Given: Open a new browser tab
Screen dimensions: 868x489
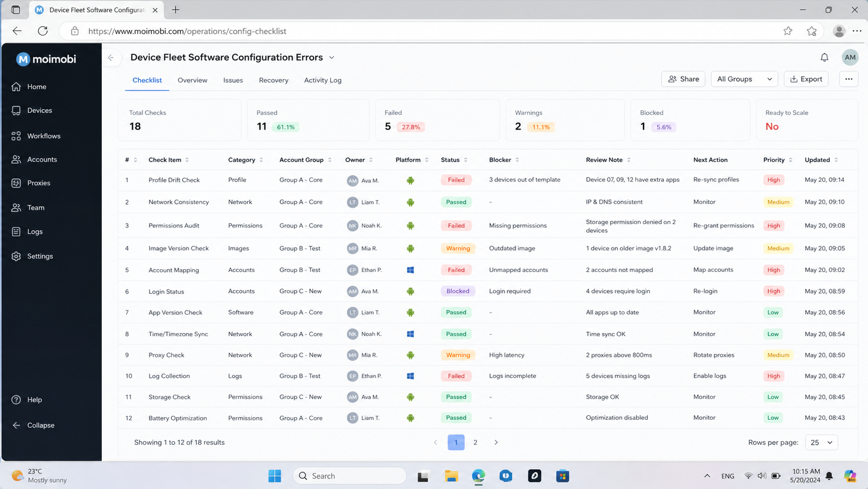Looking at the screenshot, I should pos(175,10).
